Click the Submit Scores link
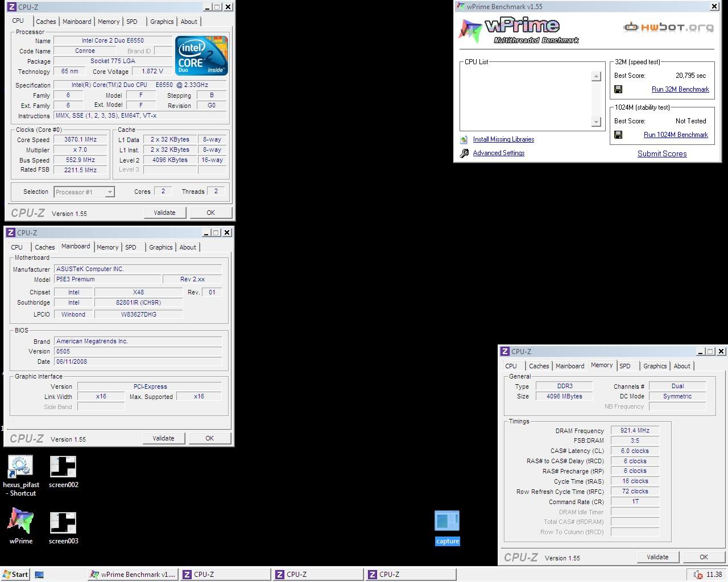Screen dimensions: 728x582 click(662, 153)
